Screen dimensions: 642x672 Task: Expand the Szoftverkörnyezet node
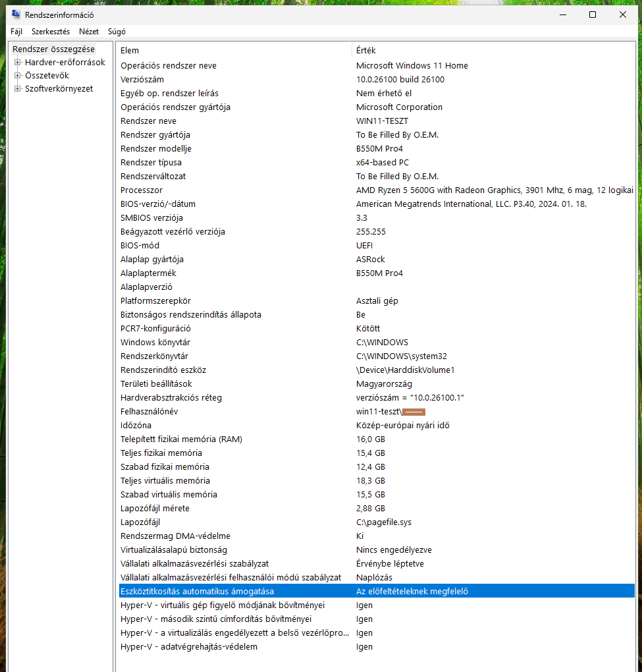click(17, 89)
